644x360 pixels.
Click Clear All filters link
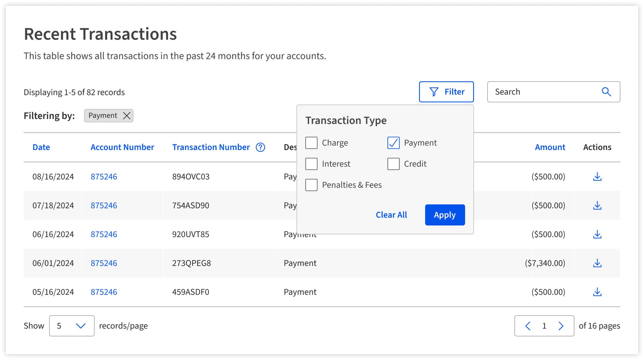point(391,215)
